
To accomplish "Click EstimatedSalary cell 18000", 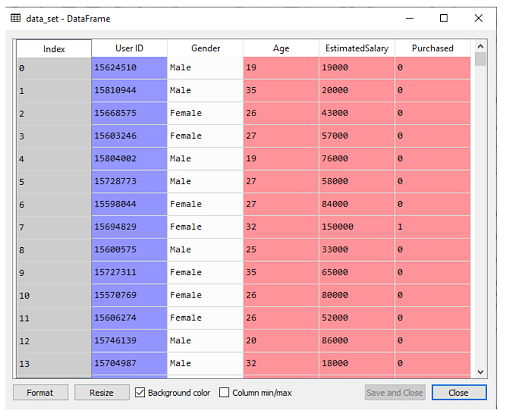I will coord(357,363).
